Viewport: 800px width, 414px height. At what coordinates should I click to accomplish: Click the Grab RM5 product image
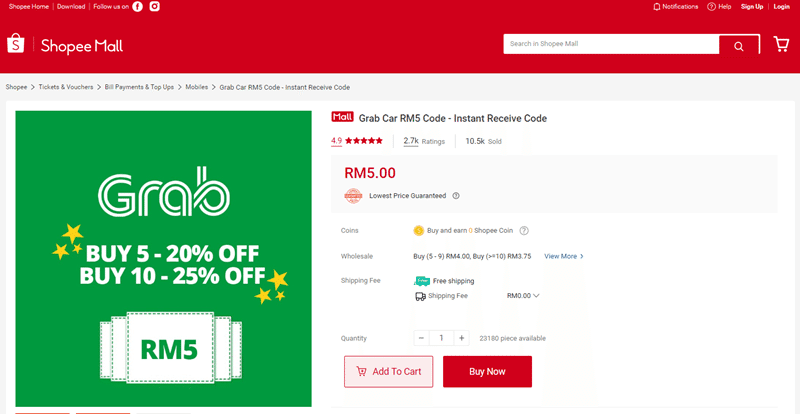tap(163, 258)
